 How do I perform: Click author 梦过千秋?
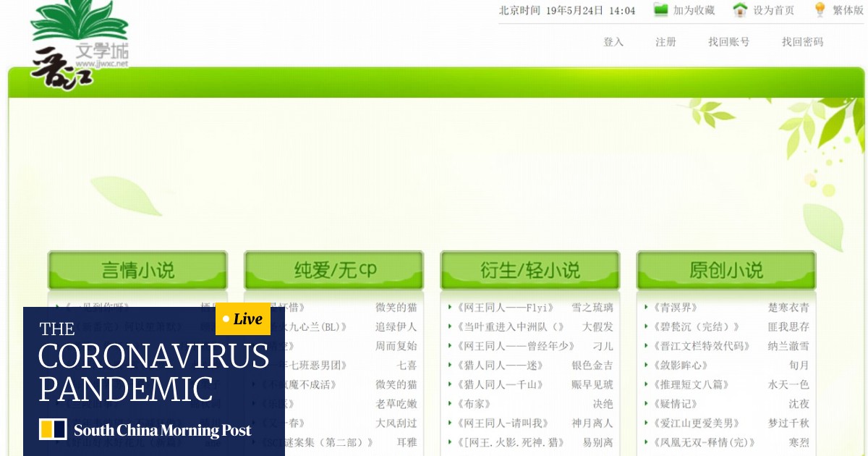(x=788, y=423)
